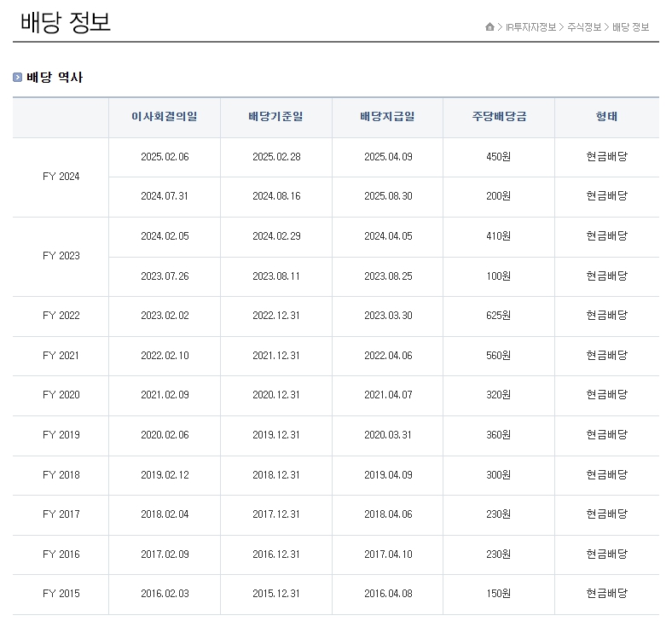Click dividend amount 410원
Image resolution: width=672 pixels, height=627 pixels.
point(498,236)
